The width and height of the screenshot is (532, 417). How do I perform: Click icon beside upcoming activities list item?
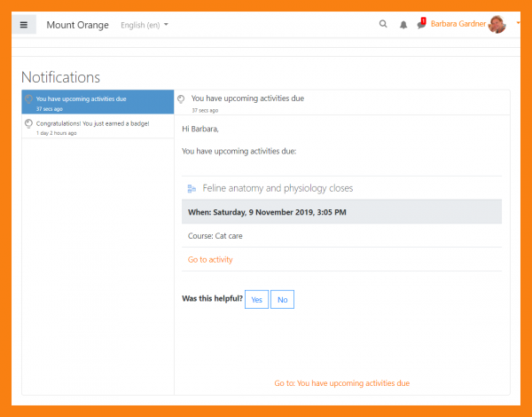click(x=29, y=99)
